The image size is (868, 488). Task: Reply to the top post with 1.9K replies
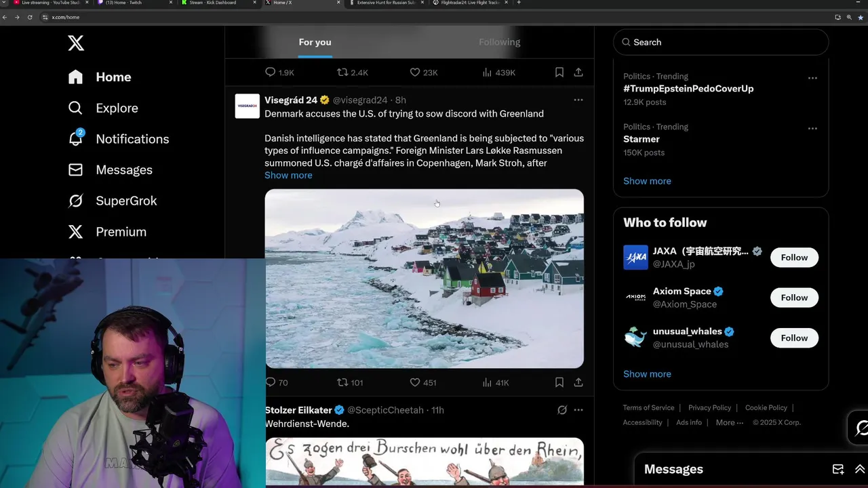point(279,72)
